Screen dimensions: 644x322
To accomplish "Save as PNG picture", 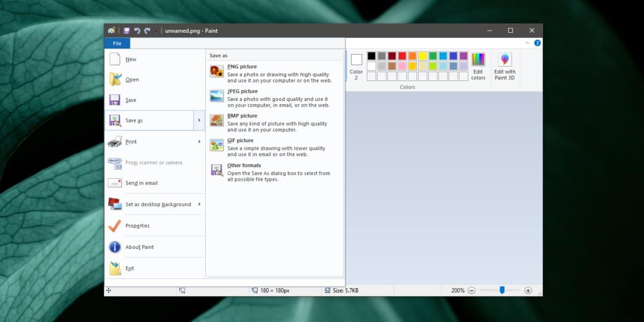I will tap(275, 73).
